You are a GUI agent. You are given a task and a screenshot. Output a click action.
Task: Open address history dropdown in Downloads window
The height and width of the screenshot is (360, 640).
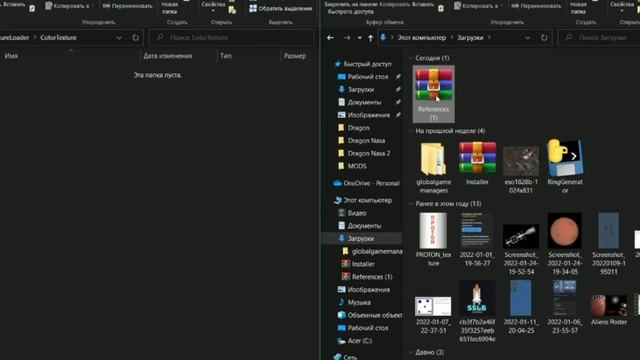(x=527, y=38)
